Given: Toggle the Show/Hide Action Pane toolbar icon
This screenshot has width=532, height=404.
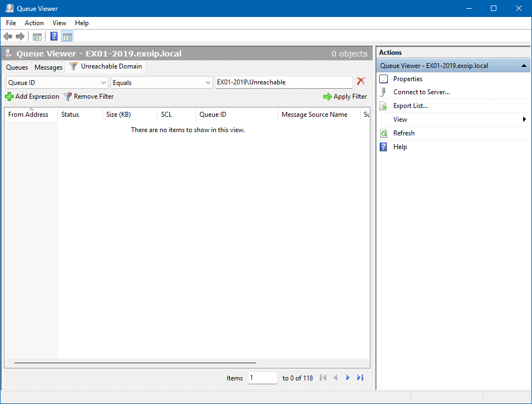Looking at the screenshot, I should pos(67,37).
